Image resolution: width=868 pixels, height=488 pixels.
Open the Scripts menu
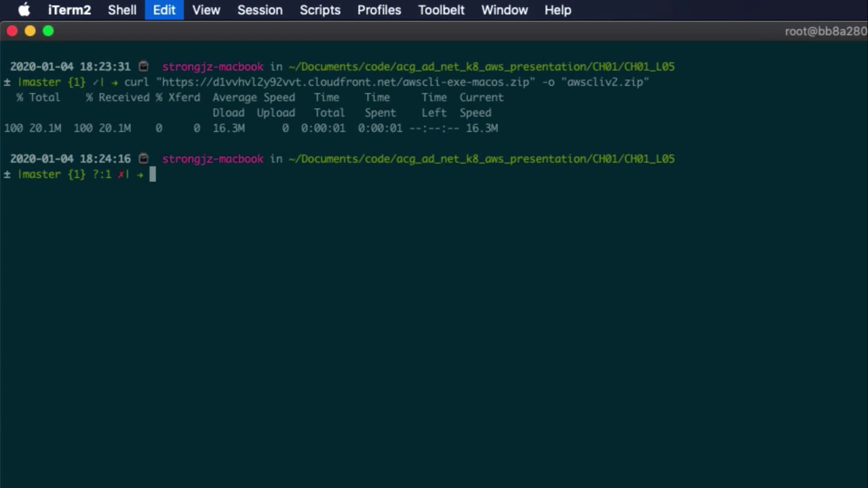(320, 10)
